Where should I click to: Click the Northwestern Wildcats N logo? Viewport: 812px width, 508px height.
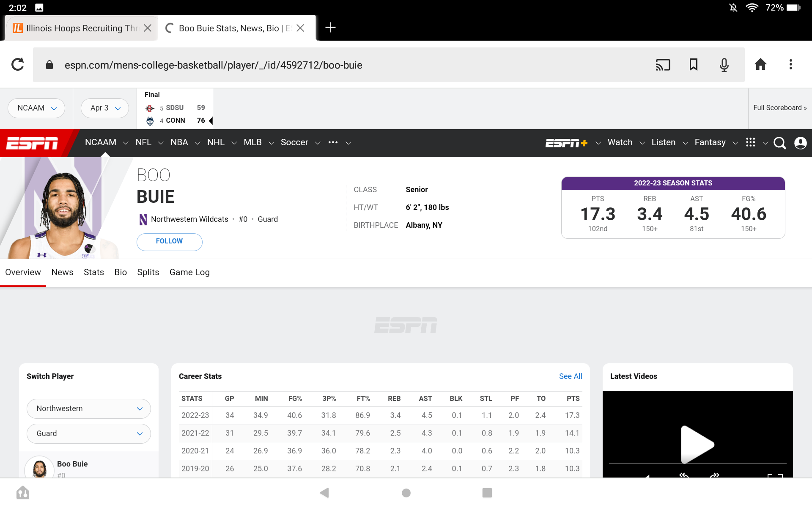tap(143, 219)
